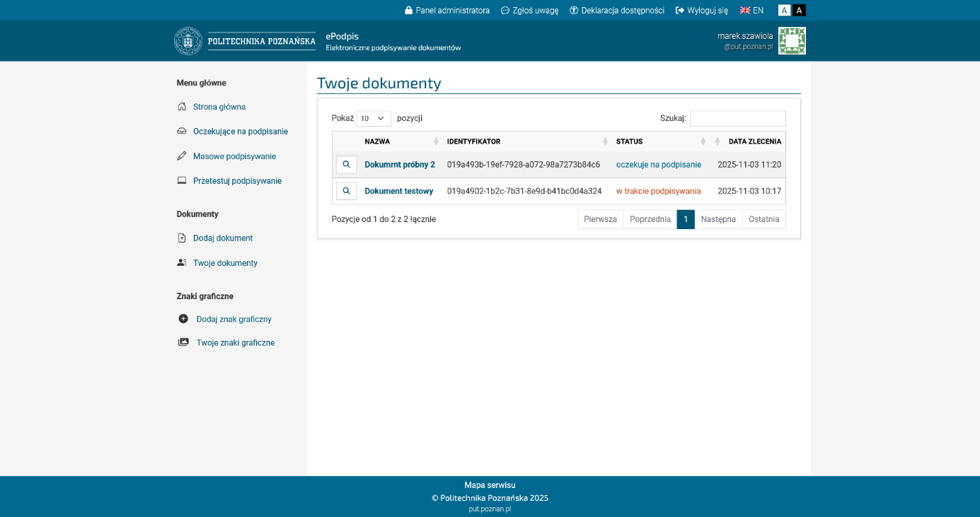Click the Następna pagination button

pyautogui.click(x=718, y=219)
